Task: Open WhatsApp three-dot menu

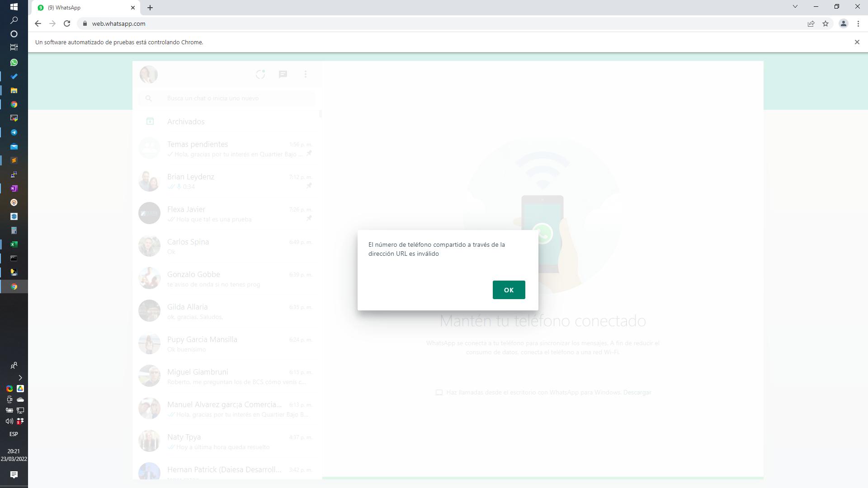Action: tap(306, 75)
